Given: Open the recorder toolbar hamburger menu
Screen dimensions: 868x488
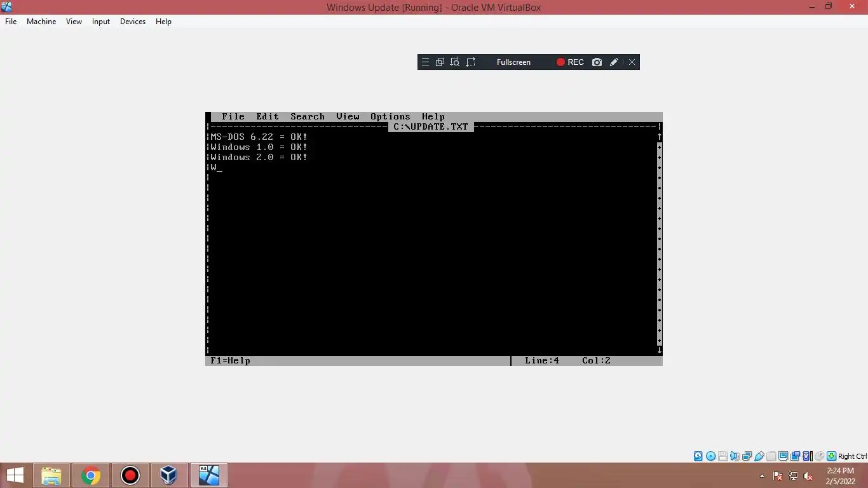Looking at the screenshot, I should [x=425, y=62].
